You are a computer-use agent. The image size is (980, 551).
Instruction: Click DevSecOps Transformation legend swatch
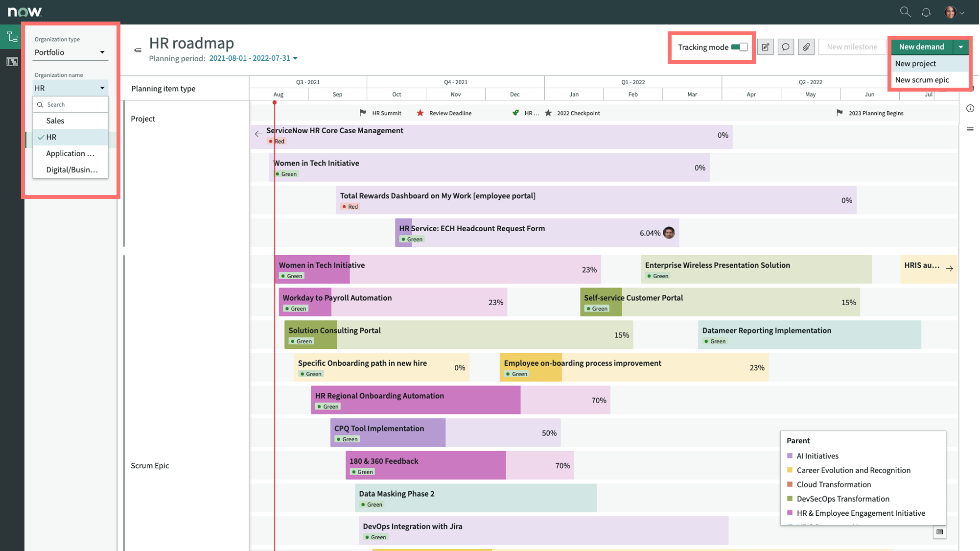[790, 499]
